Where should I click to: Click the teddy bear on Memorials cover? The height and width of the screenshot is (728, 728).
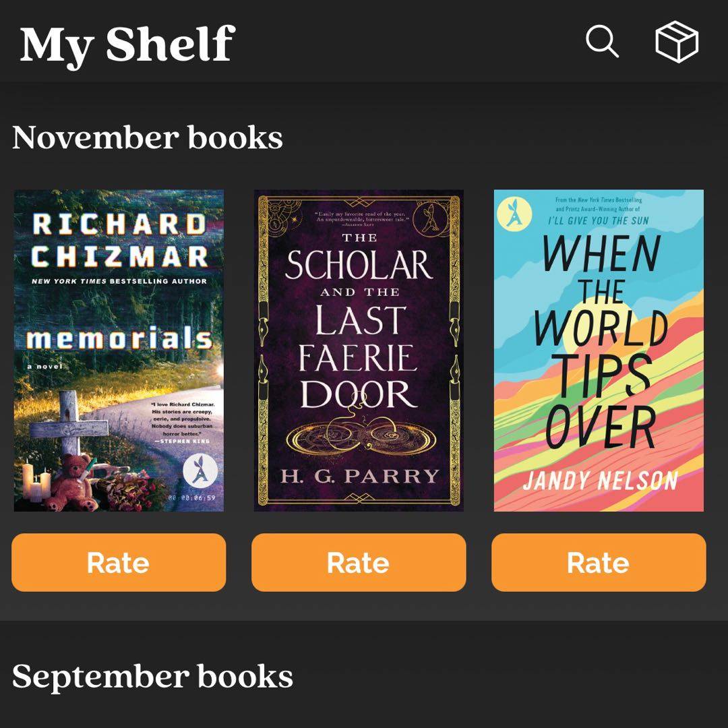coord(70,481)
